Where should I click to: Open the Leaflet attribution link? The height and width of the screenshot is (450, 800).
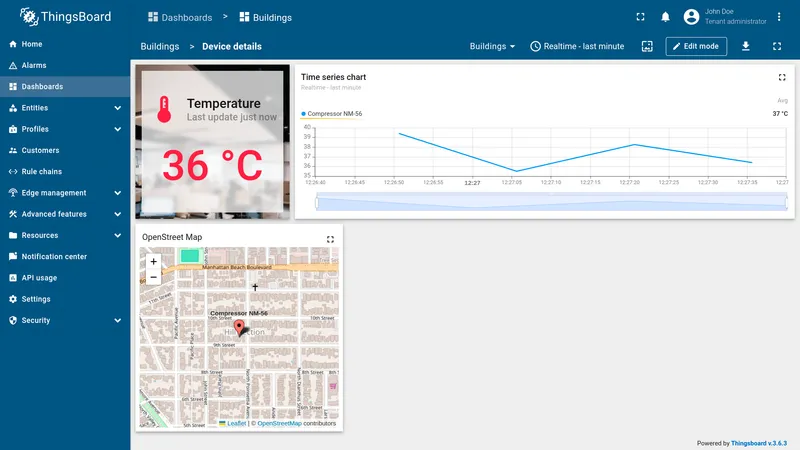236,423
